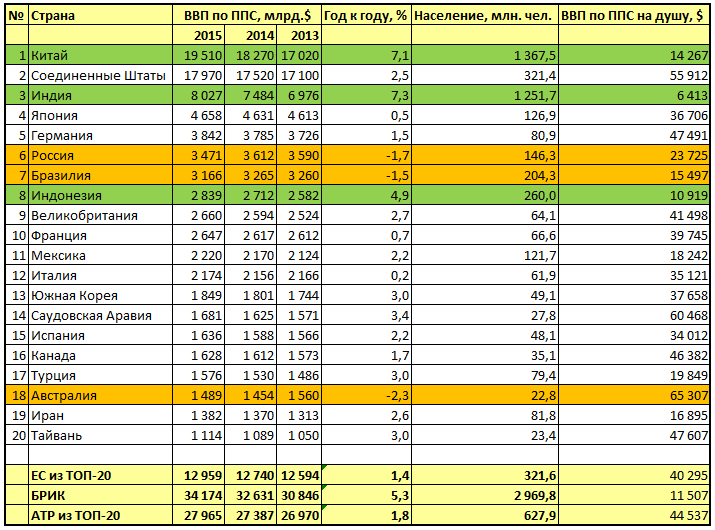Select the 'Мексика' country cell
Screen dimensions: 715x530
point(100,255)
